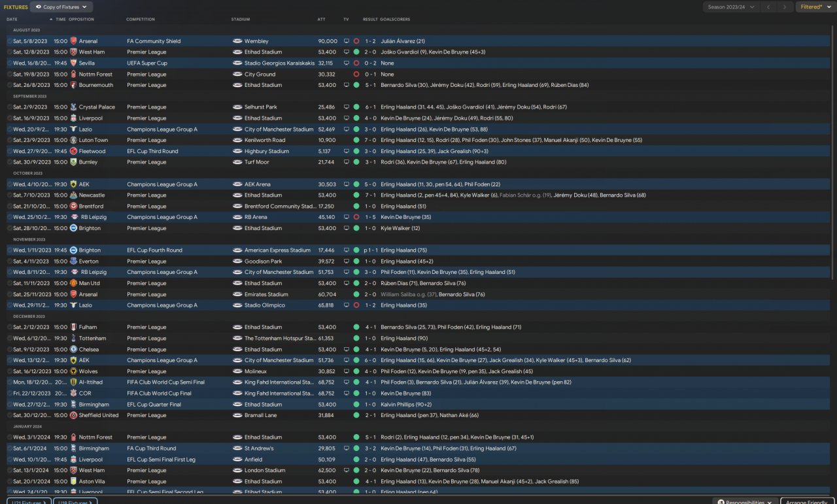Click the stadium icon beside Anfield
The width and height of the screenshot is (837, 504).
[237, 459]
